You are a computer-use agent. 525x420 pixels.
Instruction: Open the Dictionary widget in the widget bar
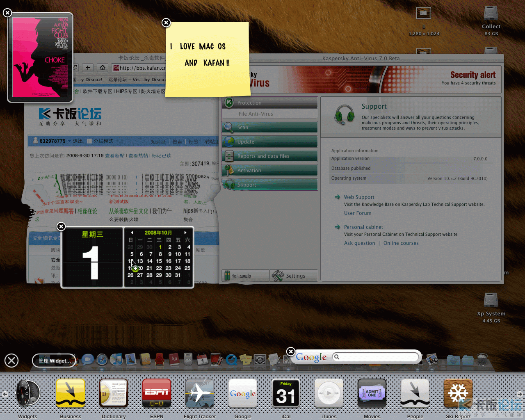tap(114, 393)
